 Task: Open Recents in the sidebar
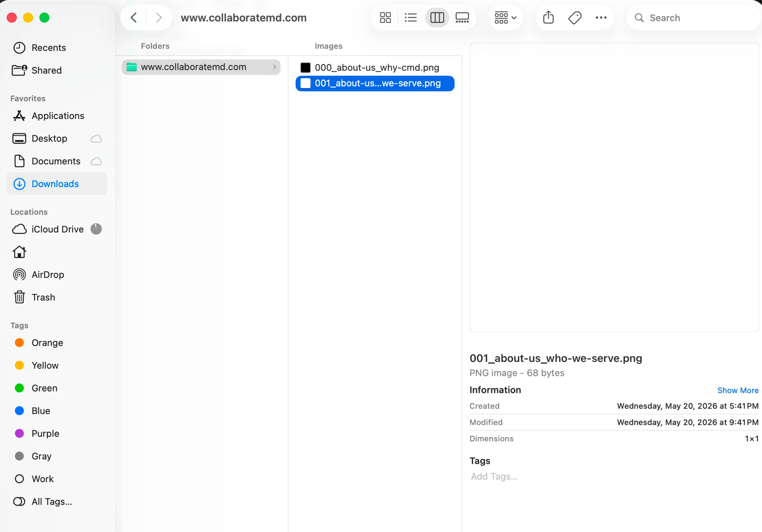click(56, 48)
